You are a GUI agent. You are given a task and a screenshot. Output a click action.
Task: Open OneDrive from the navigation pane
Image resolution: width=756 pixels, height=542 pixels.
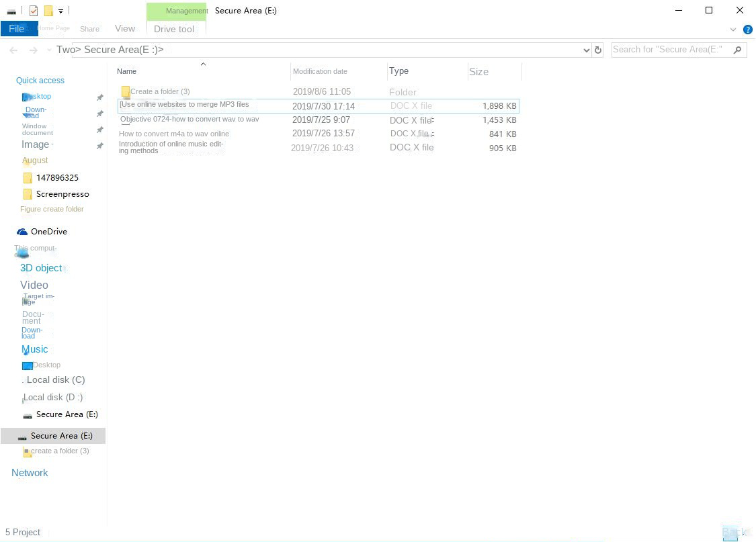48,231
